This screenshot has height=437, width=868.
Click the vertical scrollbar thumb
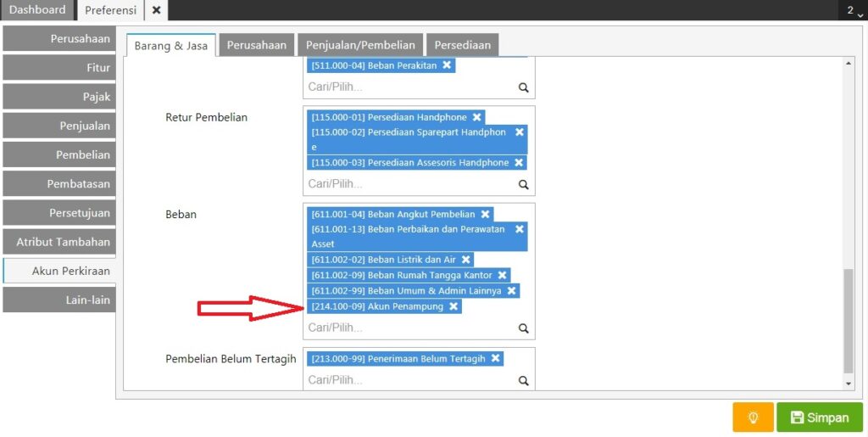click(x=849, y=322)
